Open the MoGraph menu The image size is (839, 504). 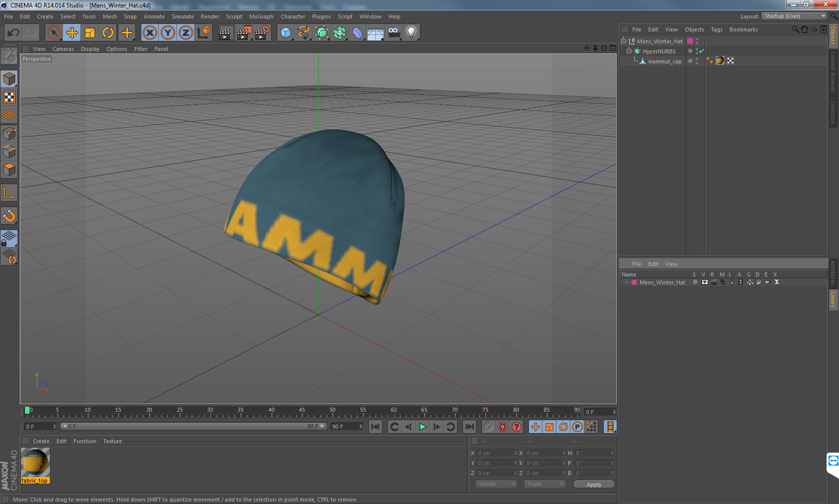pyautogui.click(x=261, y=16)
